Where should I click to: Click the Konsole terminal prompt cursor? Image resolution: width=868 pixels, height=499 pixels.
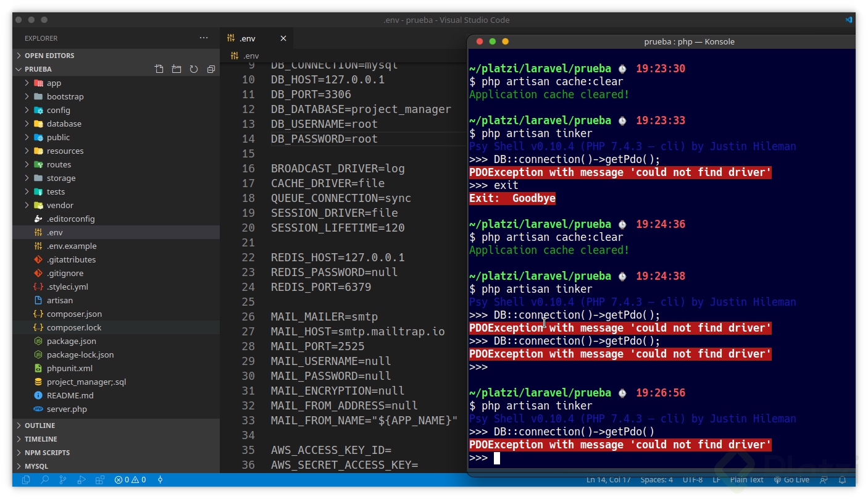[497, 458]
